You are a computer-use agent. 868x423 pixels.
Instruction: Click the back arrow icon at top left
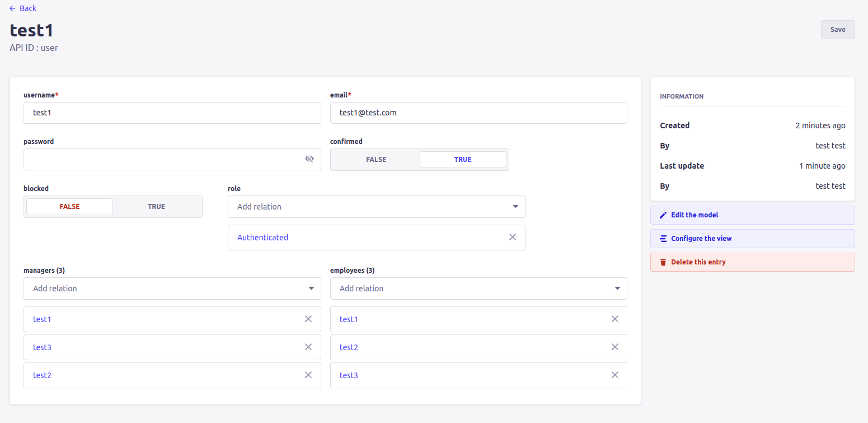tap(13, 8)
